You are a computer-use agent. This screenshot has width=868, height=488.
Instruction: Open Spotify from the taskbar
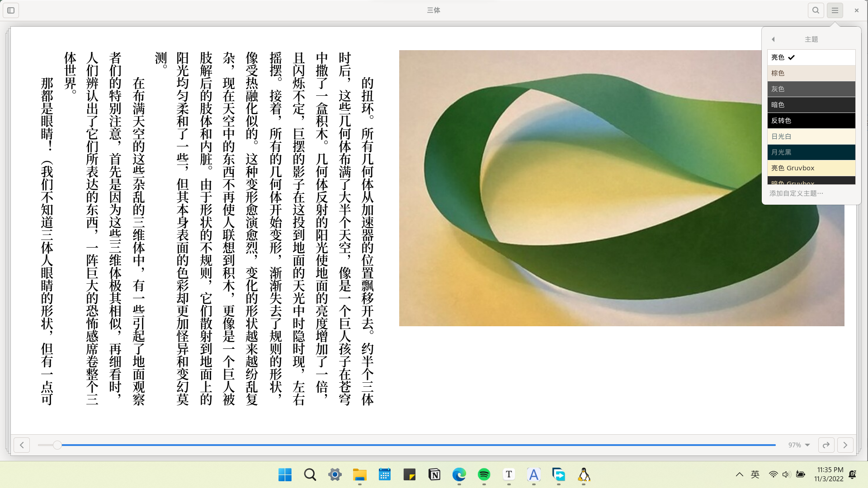pyautogui.click(x=484, y=474)
